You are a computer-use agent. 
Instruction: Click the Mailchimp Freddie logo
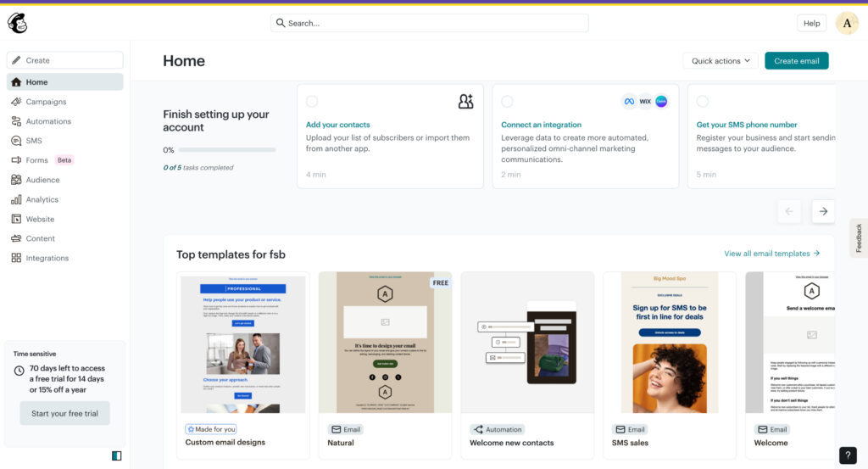(x=17, y=23)
